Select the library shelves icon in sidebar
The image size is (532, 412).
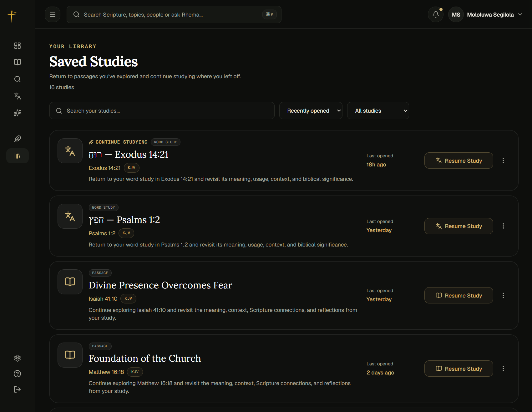coord(18,156)
